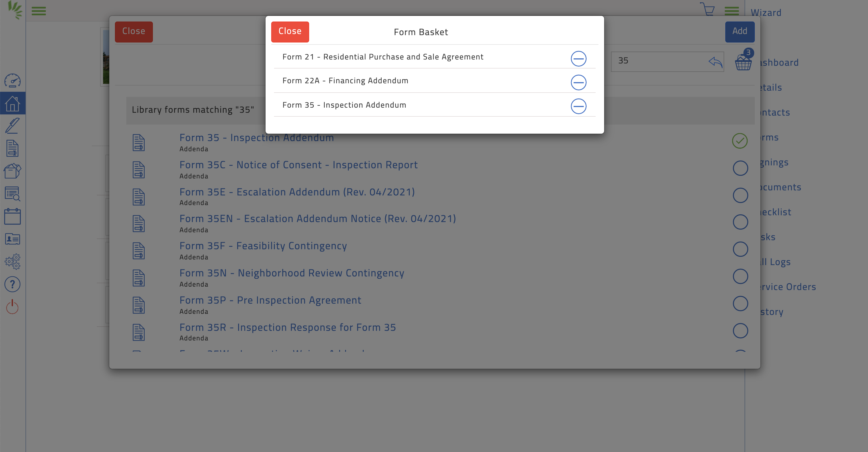This screenshot has width=868, height=452.
Task: Select Form 35C Notice of Consent circle
Action: tap(740, 168)
